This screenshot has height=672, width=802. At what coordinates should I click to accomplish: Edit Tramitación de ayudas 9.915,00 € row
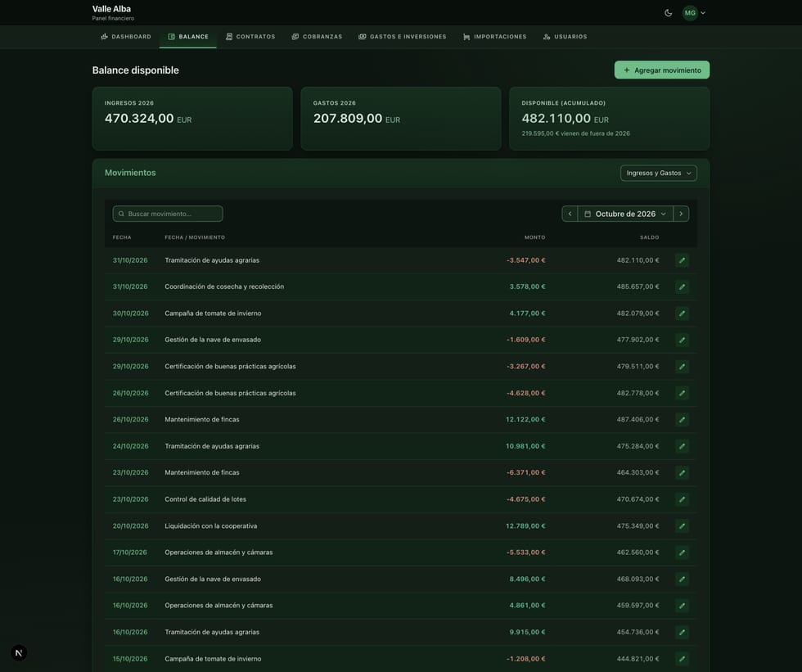pyautogui.click(x=682, y=633)
